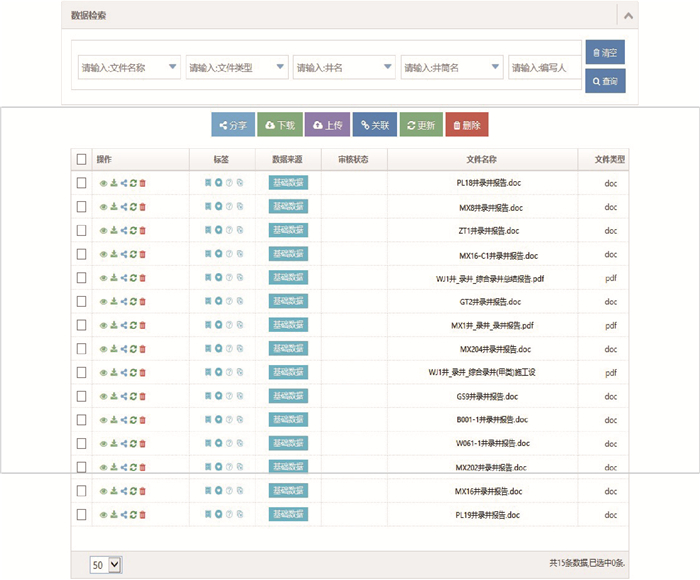
Task: Open the 文件名称 search dropdown
Action: click(x=128, y=68)
